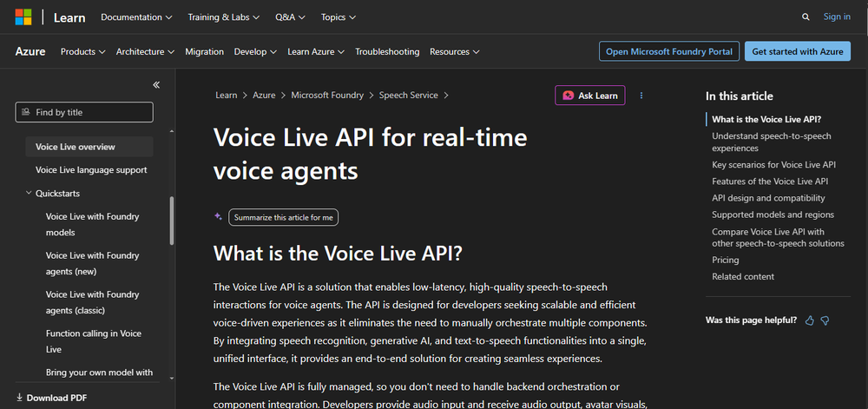Collapse the Quickstarts tree section

point(29,193)
